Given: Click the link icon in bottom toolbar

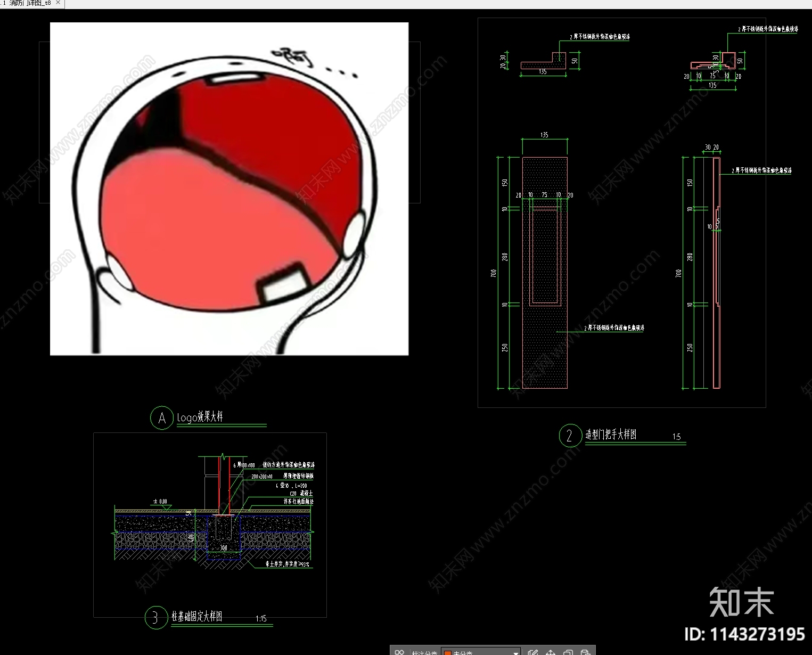Looking at the screenshot, I should (399, 653).
